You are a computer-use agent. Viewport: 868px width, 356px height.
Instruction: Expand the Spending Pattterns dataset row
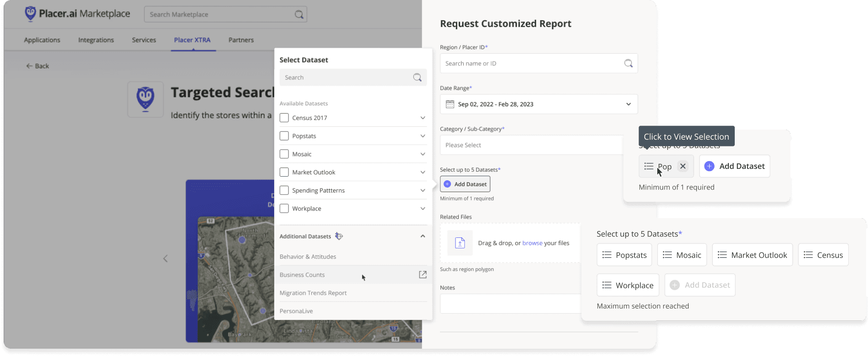point(423,190)
